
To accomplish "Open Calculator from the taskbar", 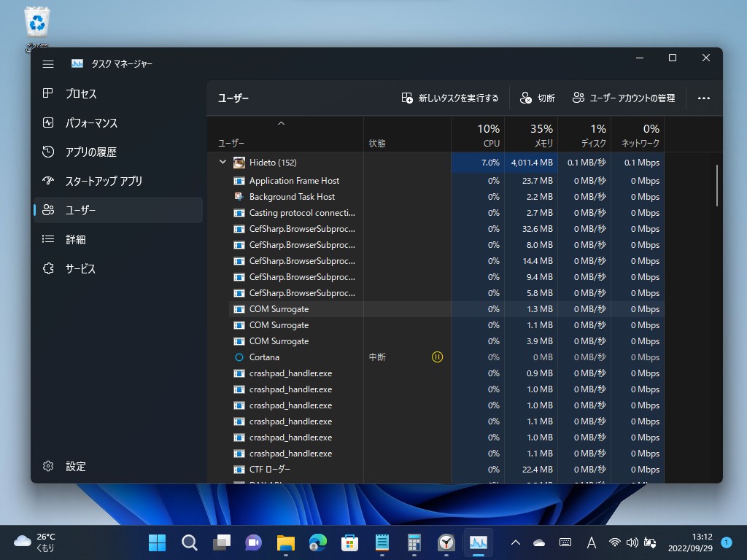I will (414, 542).
